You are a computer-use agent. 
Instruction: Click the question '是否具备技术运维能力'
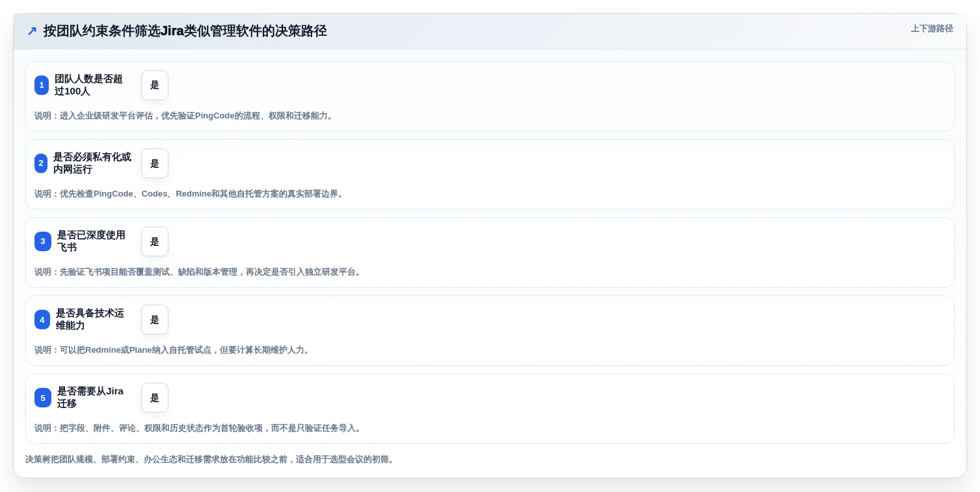coord(90,320)
